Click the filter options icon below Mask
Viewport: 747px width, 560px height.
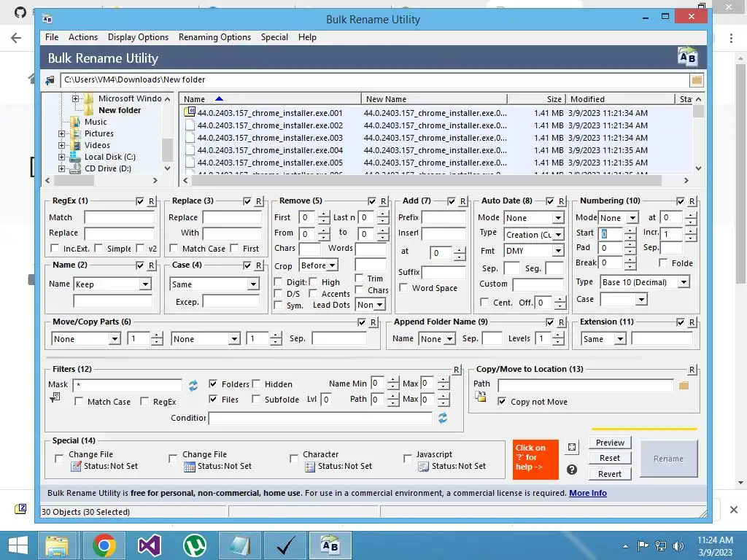pyautogui.click(x=55, y=397)
